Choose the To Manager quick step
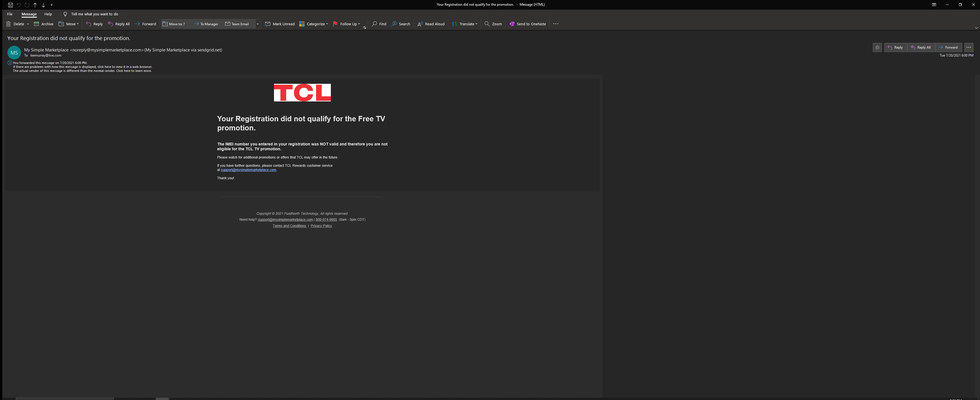Image resolution: width=980 pixels, height=400 pixels. (206, 24)
